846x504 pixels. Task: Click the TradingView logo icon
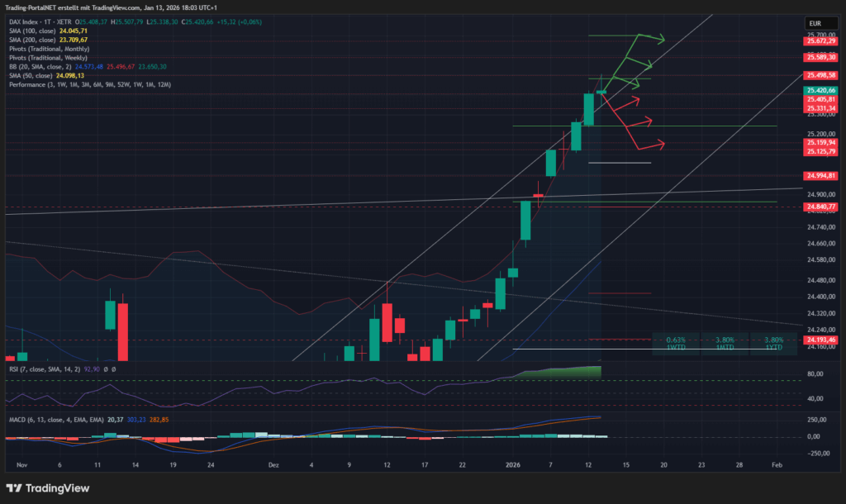(15, 488)
